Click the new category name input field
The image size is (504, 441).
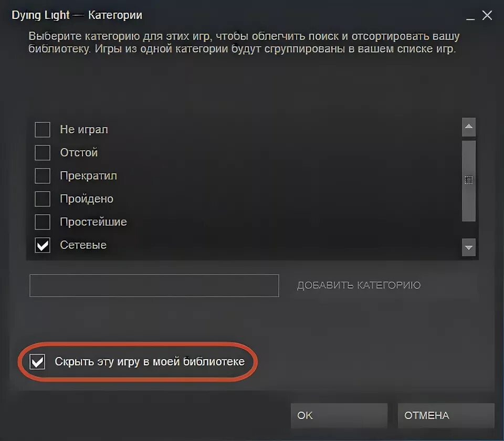(x=154, y=286)
